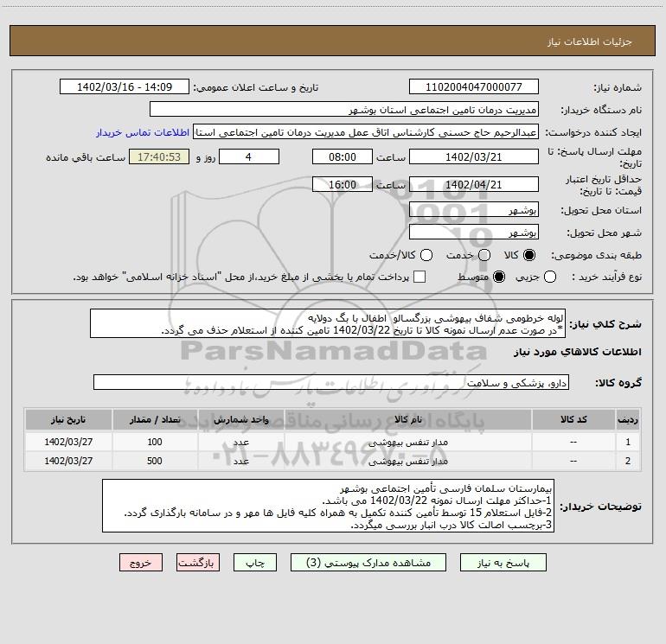Click the بازگشت back button
This screenshot has height=644, width=666.
click(x=198, y=563)
